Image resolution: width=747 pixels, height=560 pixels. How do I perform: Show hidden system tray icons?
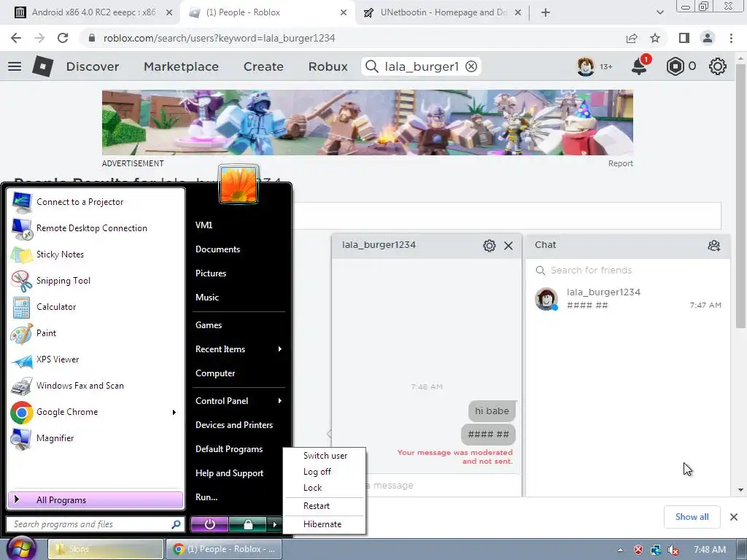(620, 550)
